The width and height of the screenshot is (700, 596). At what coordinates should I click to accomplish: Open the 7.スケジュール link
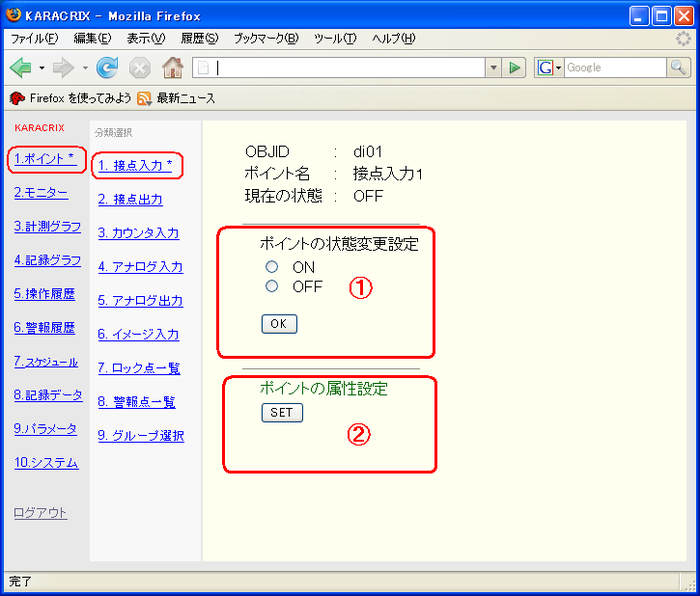[46, 362]
